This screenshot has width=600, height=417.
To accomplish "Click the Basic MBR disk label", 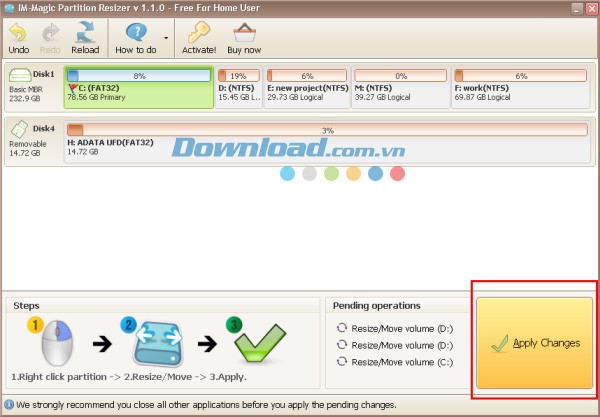I will (26, 90).
